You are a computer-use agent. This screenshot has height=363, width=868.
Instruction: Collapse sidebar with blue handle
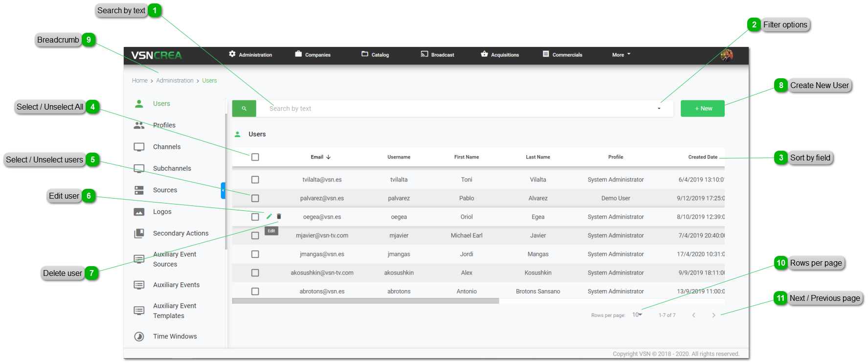[223, 190]
